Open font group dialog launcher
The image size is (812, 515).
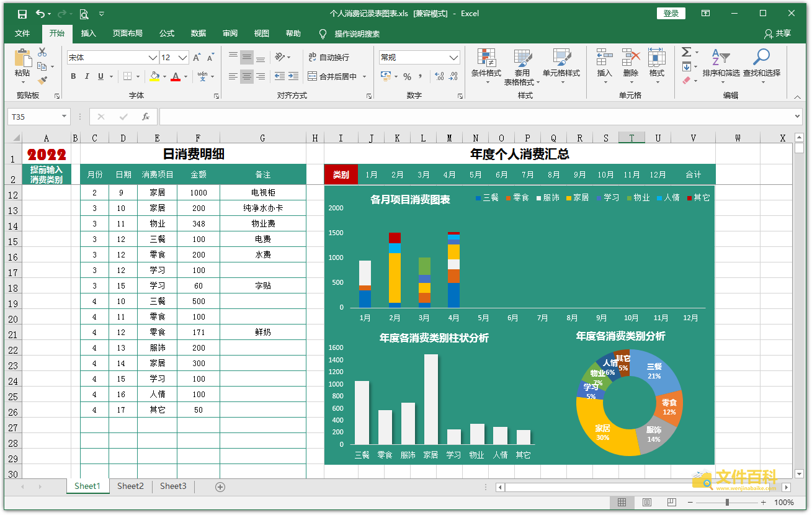point(216,96)
